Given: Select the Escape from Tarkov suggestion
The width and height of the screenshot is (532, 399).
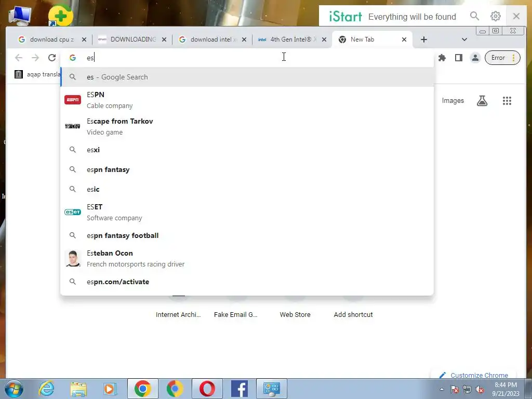Looking at the screenshot, I should point(247,127).
